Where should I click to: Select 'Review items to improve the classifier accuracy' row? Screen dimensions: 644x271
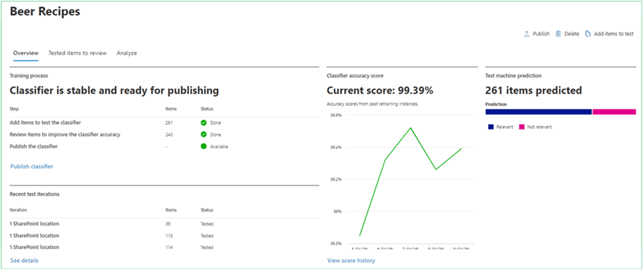click(x=164, y=134)
